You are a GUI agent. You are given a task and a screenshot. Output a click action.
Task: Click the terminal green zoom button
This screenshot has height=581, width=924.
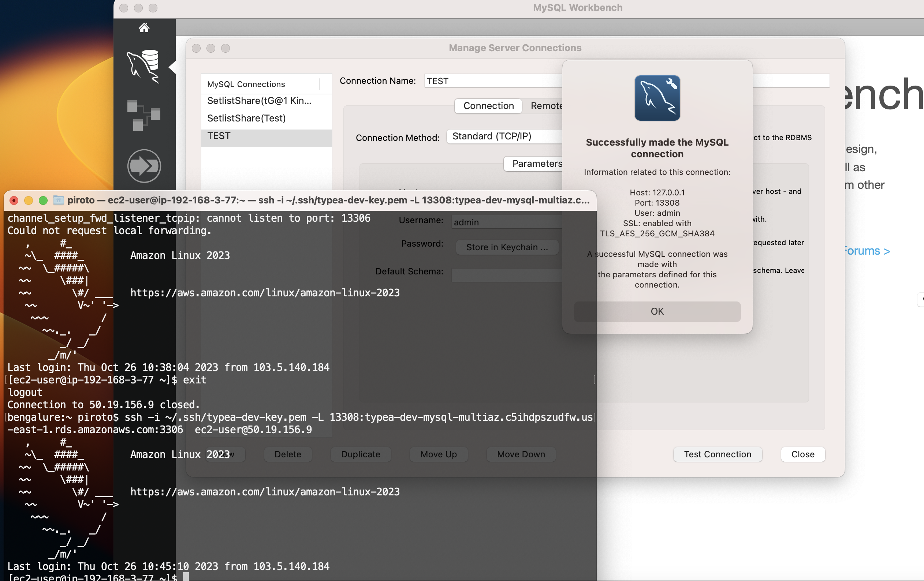(x=43, y=200)
